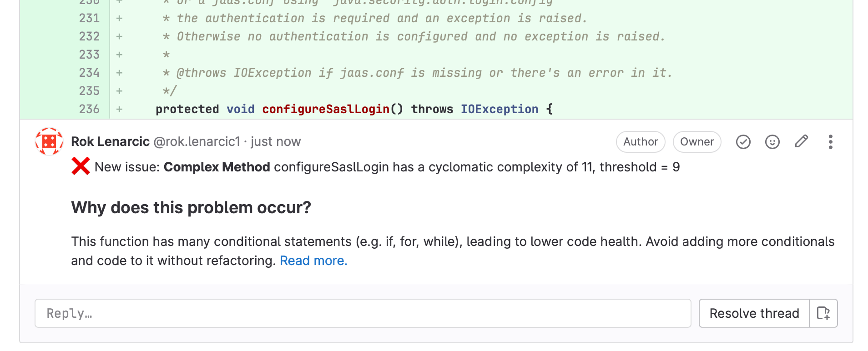Screen dimensions: 868x351
Task: Click the Author badge
Action: pos(640,142)
